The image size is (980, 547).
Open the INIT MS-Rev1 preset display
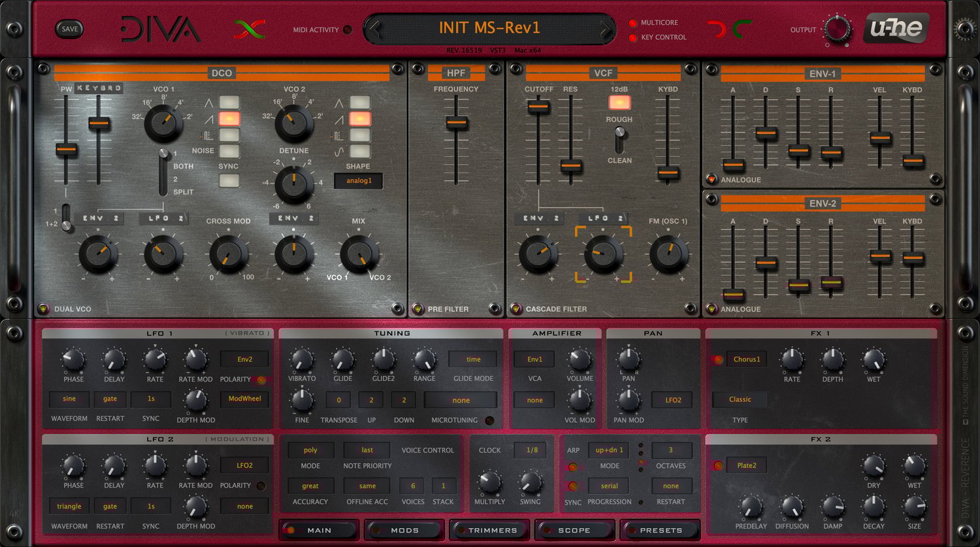489,28
